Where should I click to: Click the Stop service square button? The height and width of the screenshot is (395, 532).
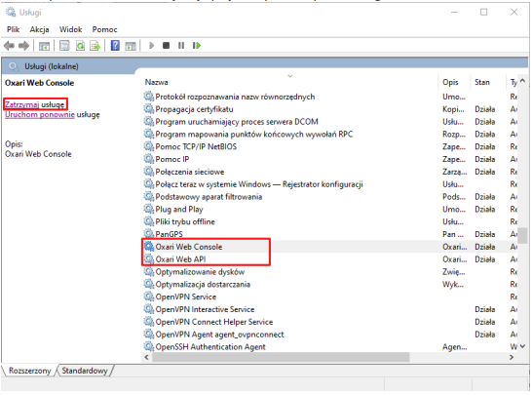(166, 46)
